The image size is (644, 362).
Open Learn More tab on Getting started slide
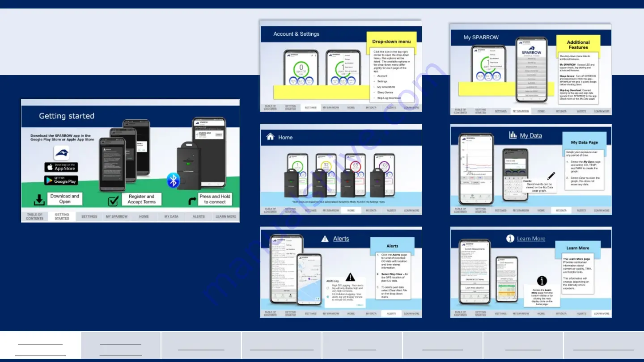click(226, 216)
